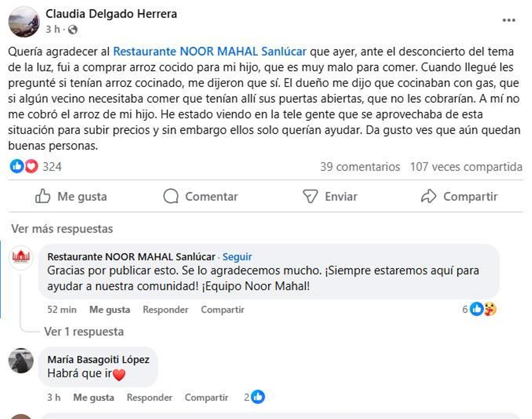Click Seguir next to Restaurante NOOR MAHAL
This screenshot has height=419, width=532.
(238, 256)
